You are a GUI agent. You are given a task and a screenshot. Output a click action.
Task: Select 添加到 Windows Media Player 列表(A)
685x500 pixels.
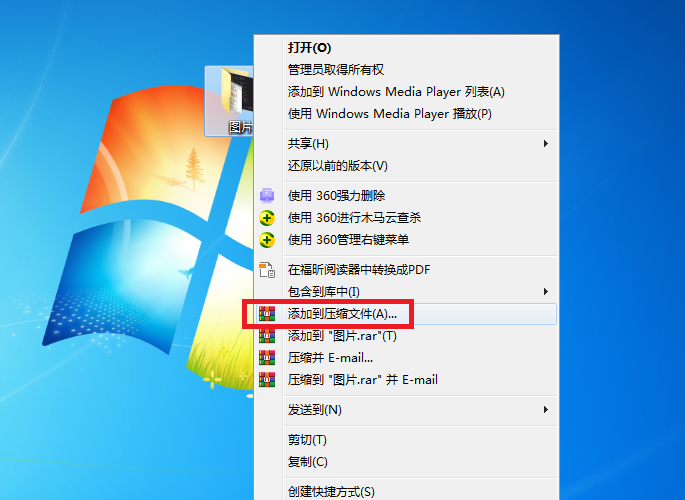point(396,92)
